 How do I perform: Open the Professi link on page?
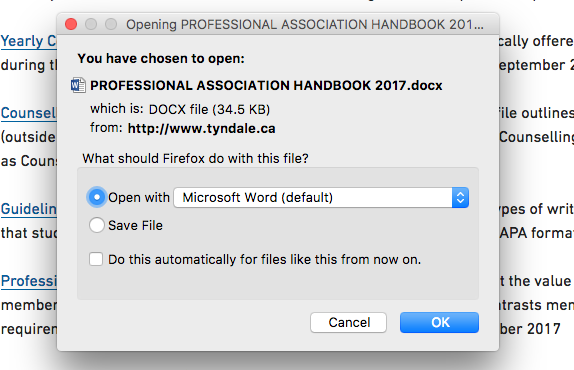click(29, 281)
